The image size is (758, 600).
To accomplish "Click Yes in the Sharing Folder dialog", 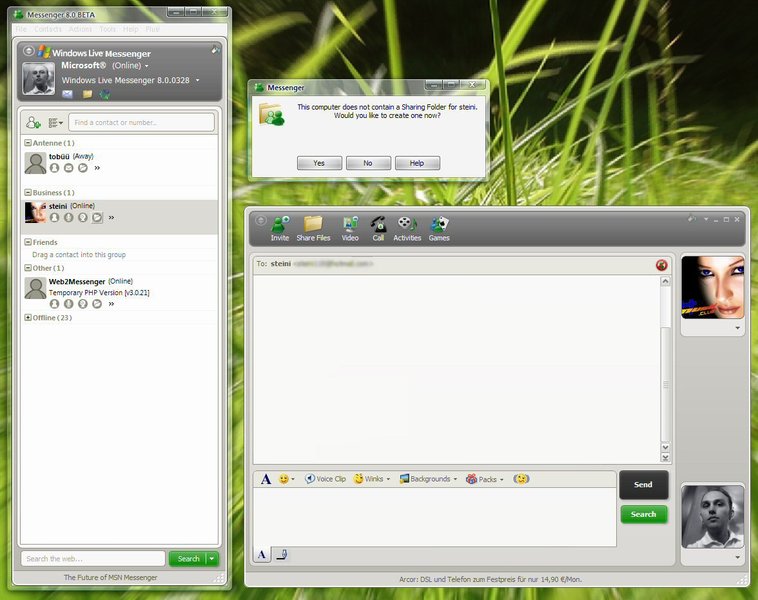I will (x=319, y=163).
